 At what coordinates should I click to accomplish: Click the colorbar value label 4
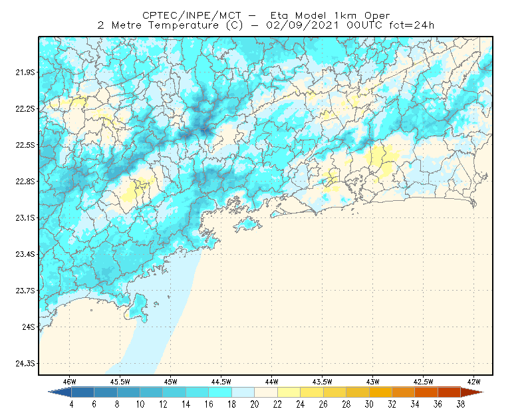(71, 404)
